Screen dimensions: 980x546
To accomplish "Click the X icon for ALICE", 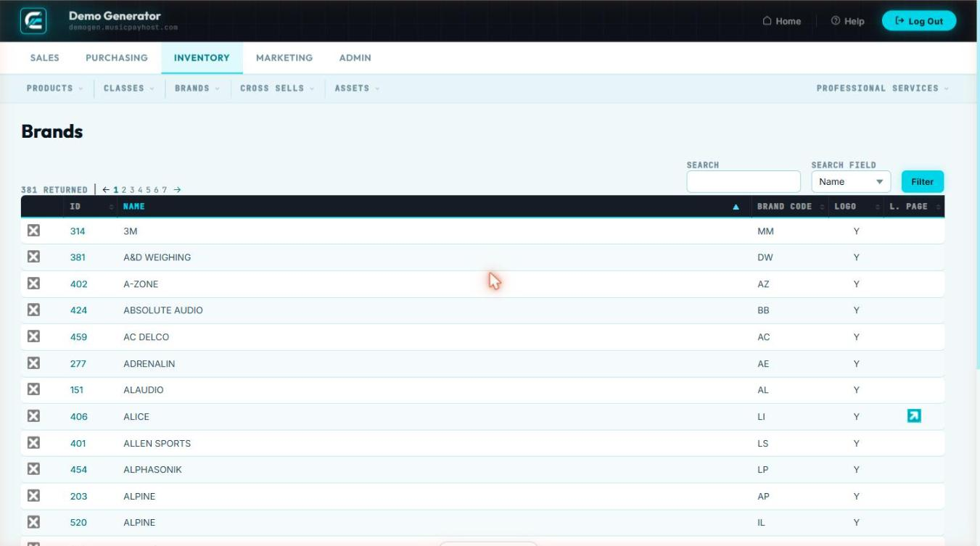I will [33, 416].
